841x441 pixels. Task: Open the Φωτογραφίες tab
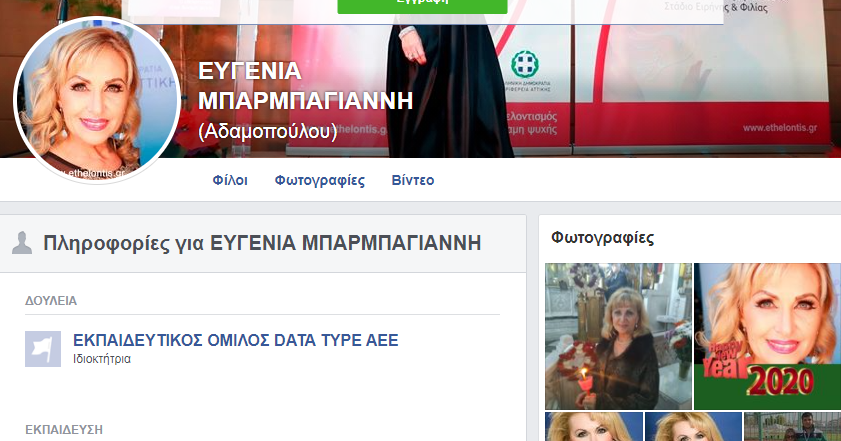(x=320, y=180)
